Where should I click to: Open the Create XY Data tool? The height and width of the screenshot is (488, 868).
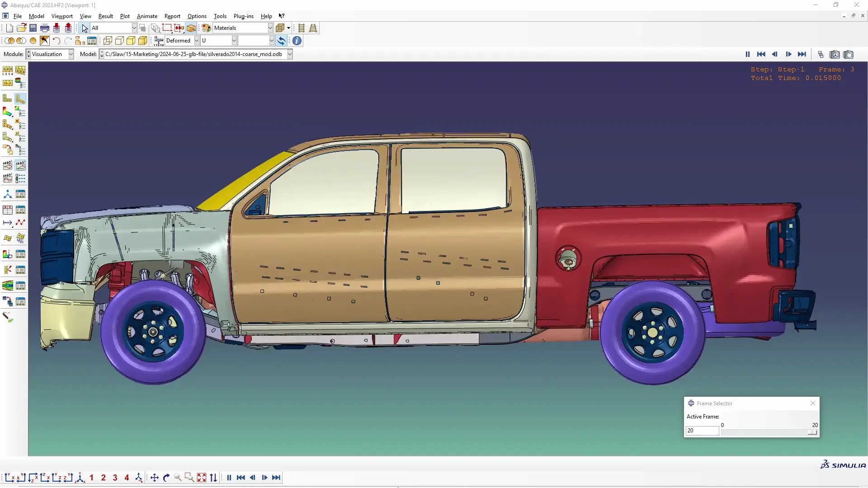[7, 209]
